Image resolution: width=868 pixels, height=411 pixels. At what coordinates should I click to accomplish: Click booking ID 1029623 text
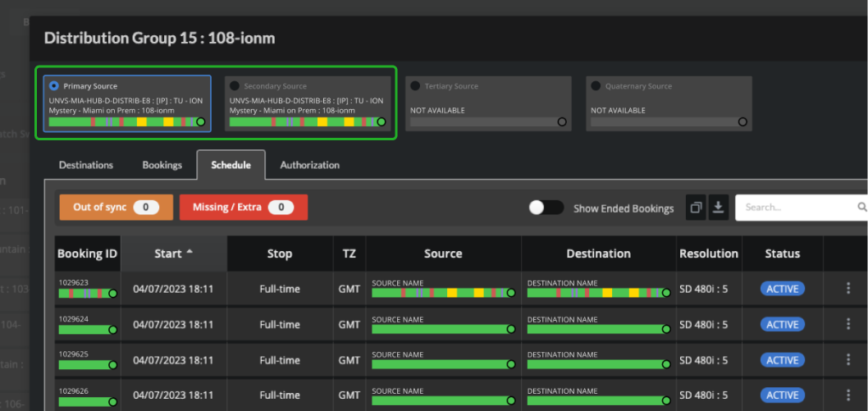point(73,283)
